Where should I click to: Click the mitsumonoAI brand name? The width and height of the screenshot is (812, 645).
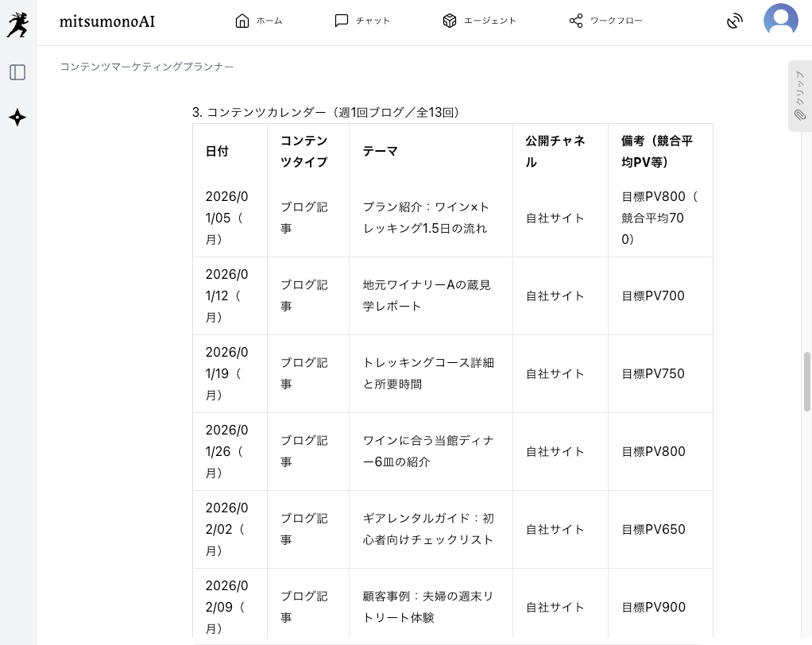[107, 21]
